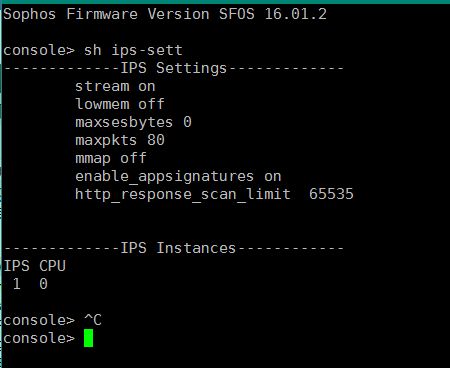Click the 'sh ips-sett' command text

pyautogui.click(x=133, y=50)
